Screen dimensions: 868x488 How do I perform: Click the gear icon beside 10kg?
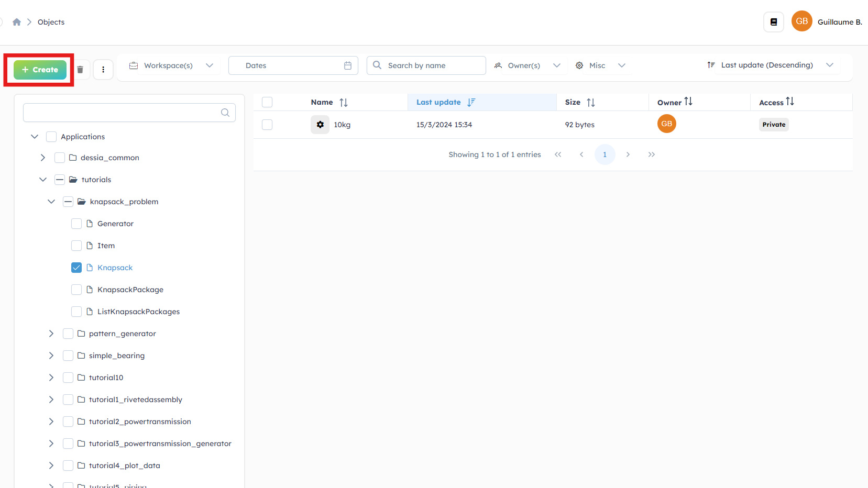coord(320,125)
